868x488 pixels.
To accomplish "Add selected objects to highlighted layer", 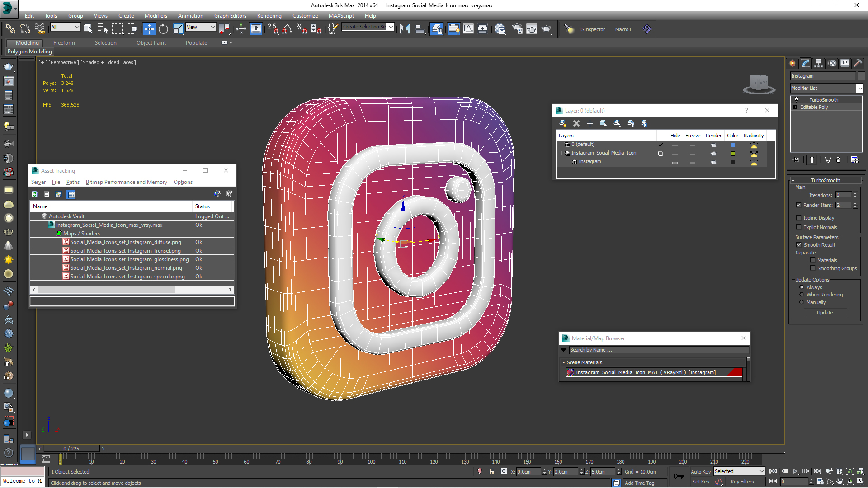I will click(x=590, y=123).
